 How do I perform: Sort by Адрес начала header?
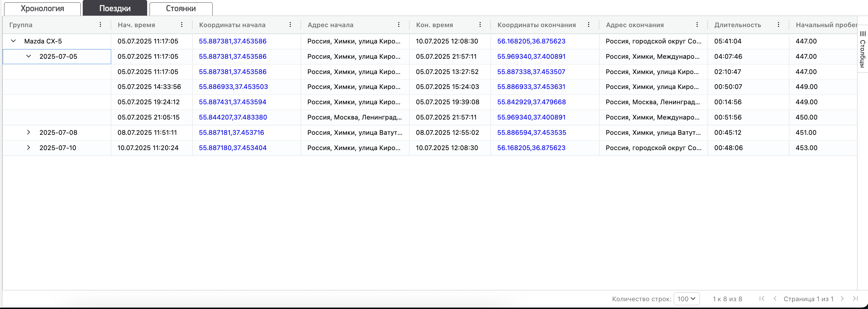click(331, 25)
